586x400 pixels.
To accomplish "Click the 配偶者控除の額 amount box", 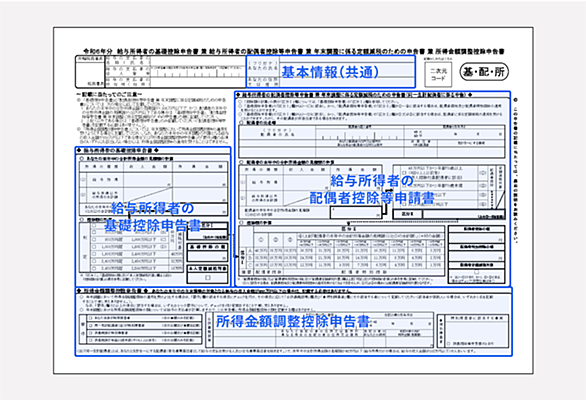I will tap(476, 238).
